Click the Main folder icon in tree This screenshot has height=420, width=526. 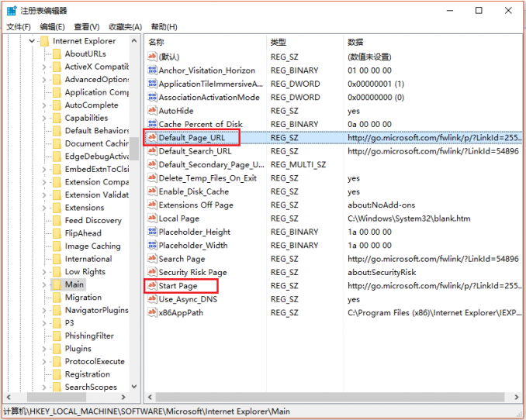point(57,284)
